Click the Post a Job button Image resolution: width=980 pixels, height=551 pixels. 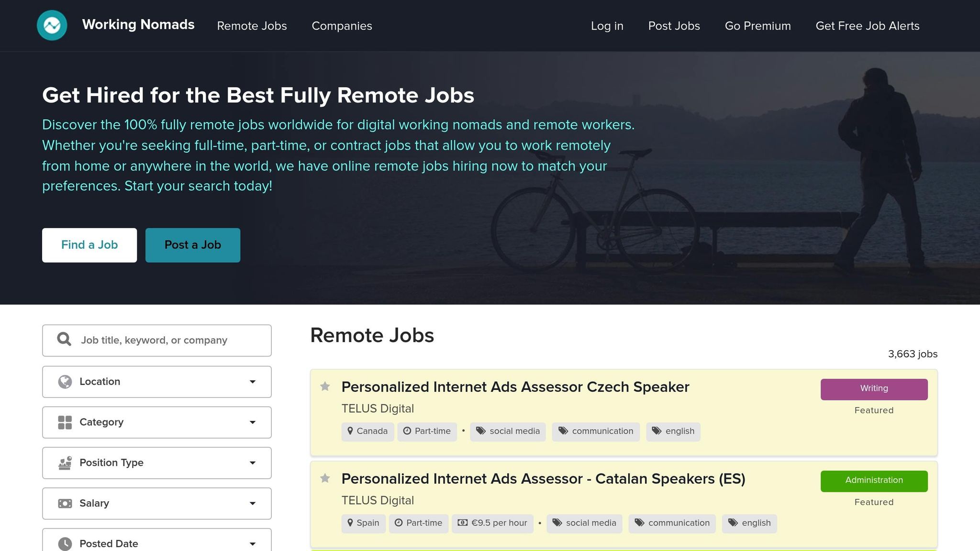coord(193,245)
